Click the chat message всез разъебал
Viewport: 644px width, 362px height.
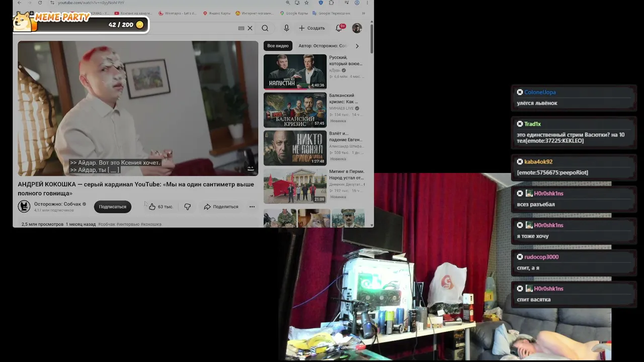[536, 204]
